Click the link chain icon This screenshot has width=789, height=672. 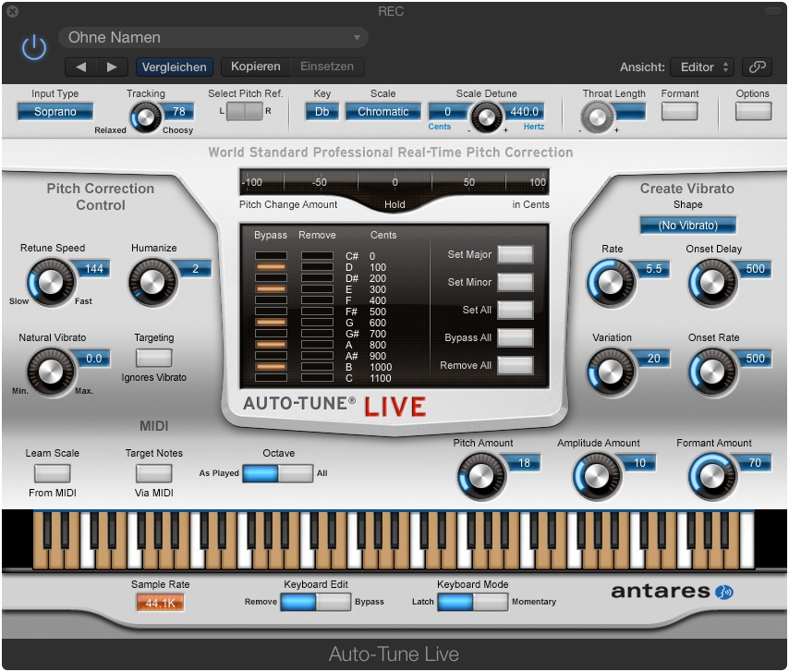757,67
